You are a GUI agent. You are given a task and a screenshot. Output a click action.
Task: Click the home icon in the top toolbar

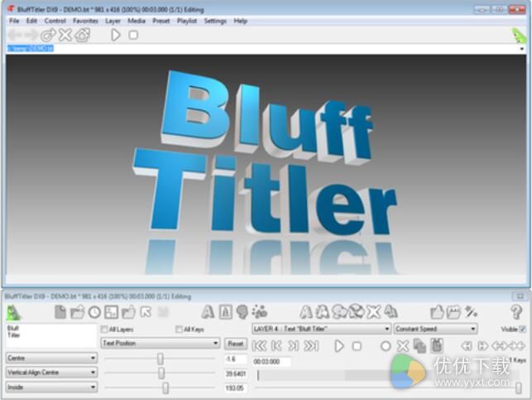click(x=83, y=35)
